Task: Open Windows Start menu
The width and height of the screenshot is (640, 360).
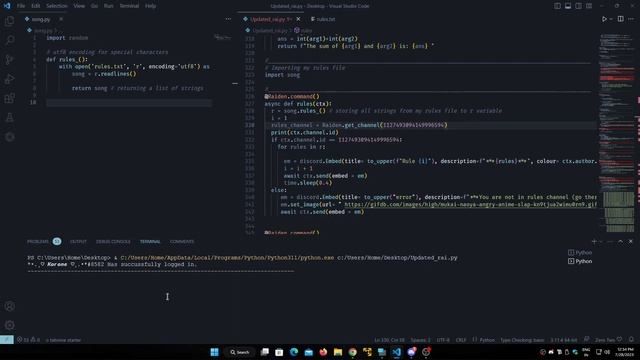Action: coord(214,352)
